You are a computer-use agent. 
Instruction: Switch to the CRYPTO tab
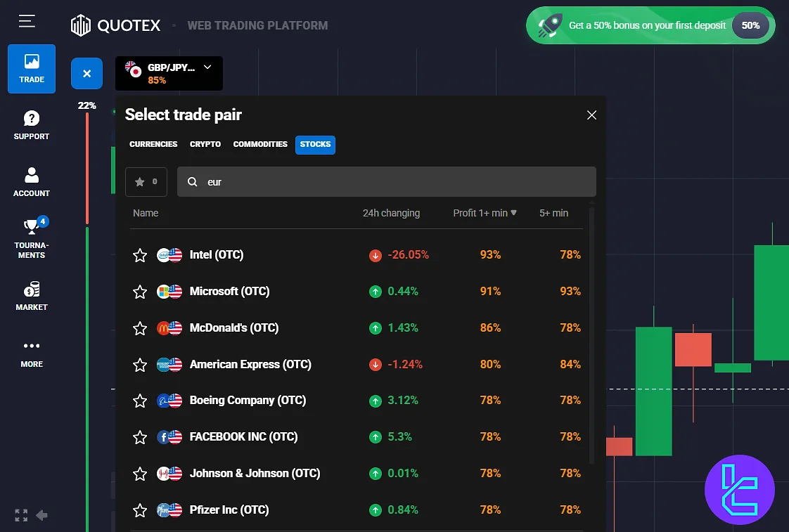pos(205,145)
